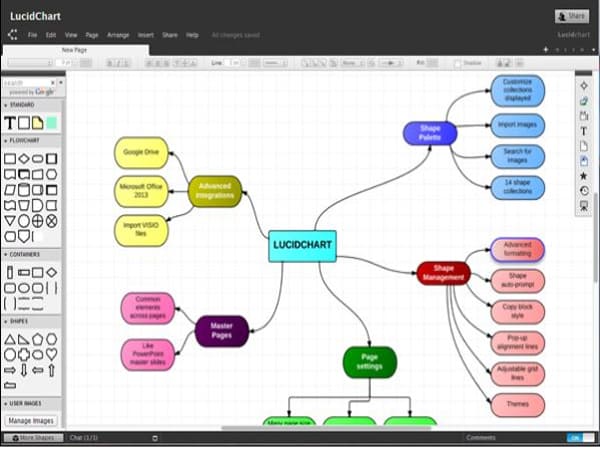Click the blank page icon in right dock

click(x=584, y=146)
